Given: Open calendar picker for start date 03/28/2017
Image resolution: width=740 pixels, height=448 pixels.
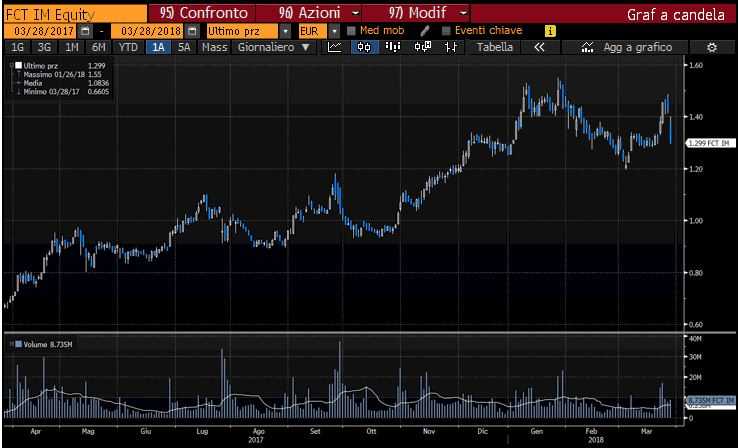Looking at the screenshot, I should tap(85, 31).
